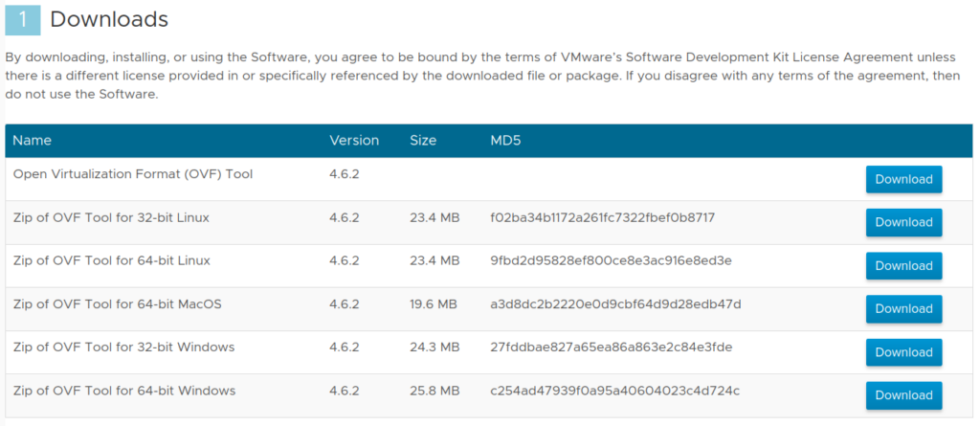Screen dimensions: 980x426
Task: Click the section number 1 badge
Action: (x=22, y=19)
